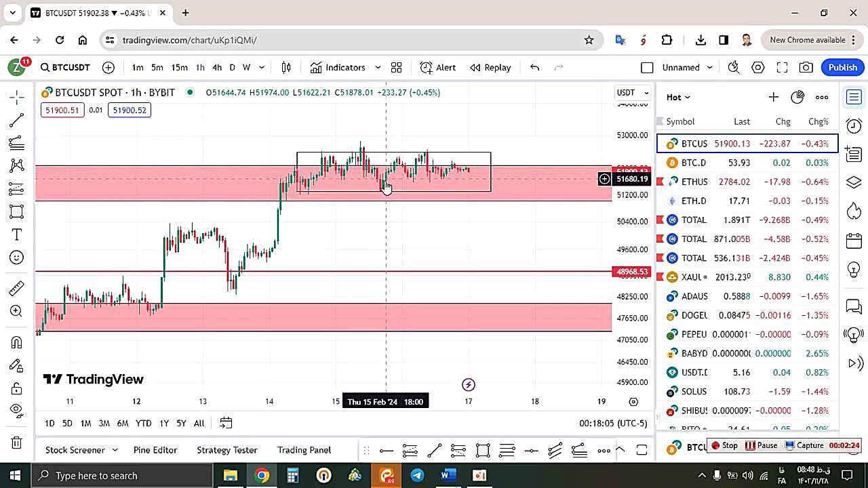Open the Indicators dialog
The width and height of the screenshot is (868, 488).
coord(338,67)
